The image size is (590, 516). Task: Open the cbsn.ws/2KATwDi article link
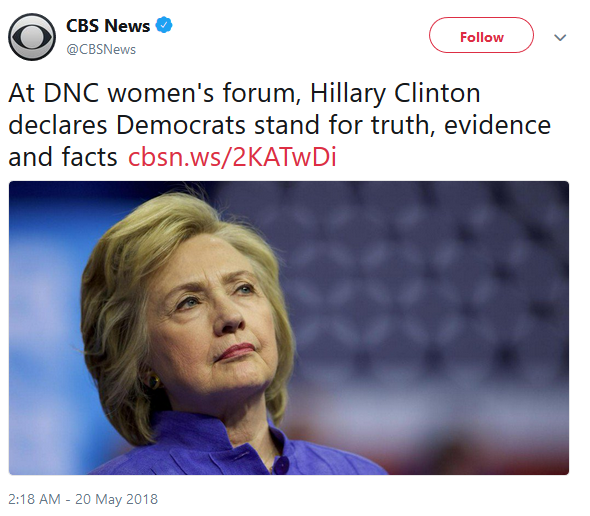232,157
